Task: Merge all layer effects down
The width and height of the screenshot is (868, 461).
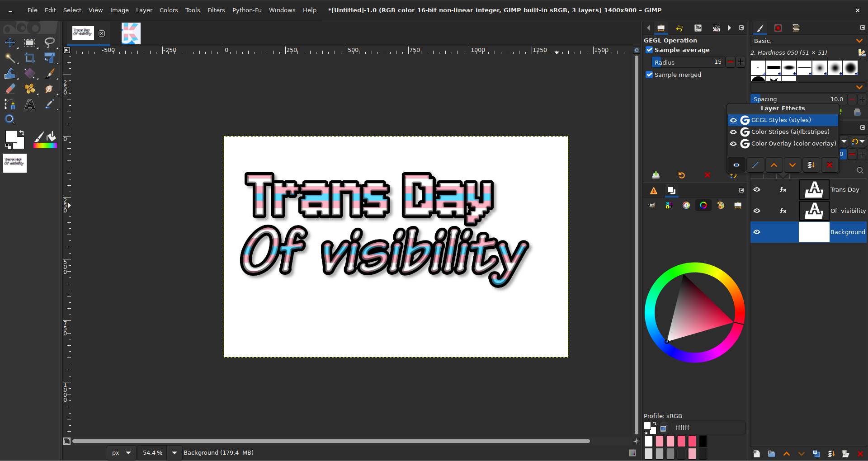Action: point(811,165)
